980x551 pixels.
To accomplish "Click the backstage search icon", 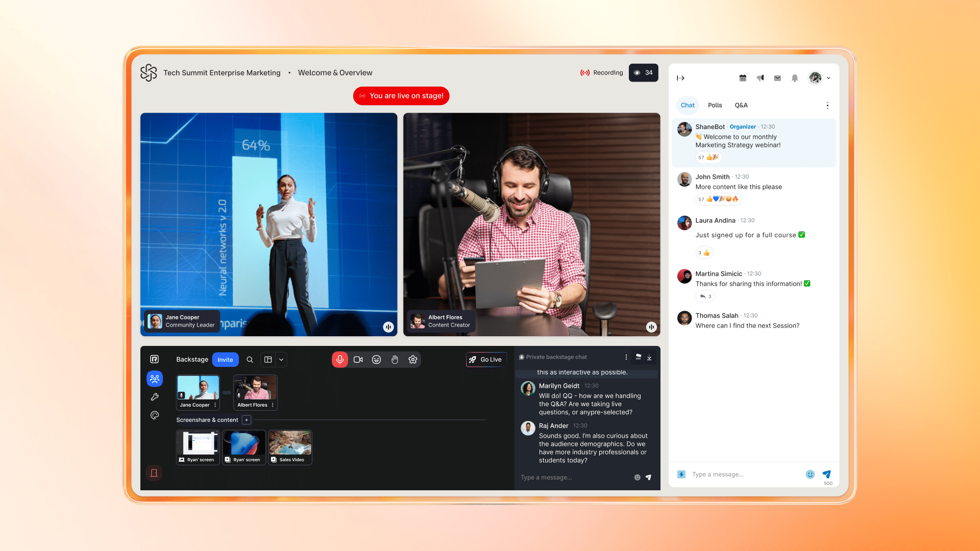I will point(250,360).
